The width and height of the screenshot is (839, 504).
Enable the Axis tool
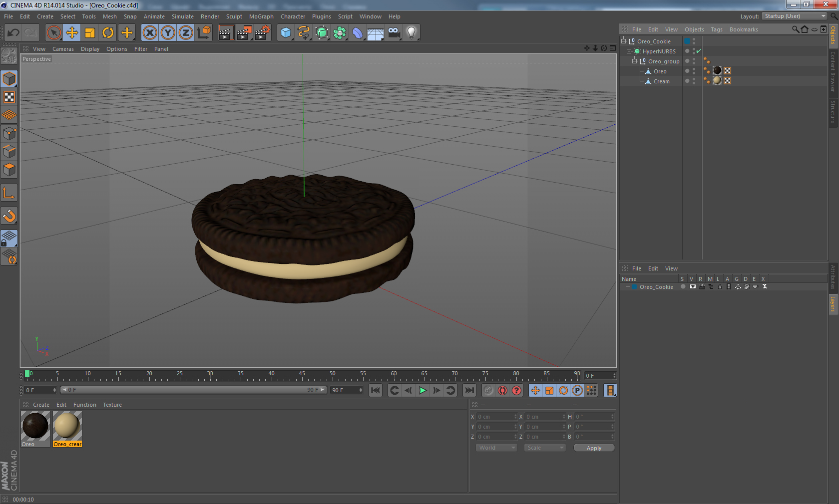click(x=9, y=193)
